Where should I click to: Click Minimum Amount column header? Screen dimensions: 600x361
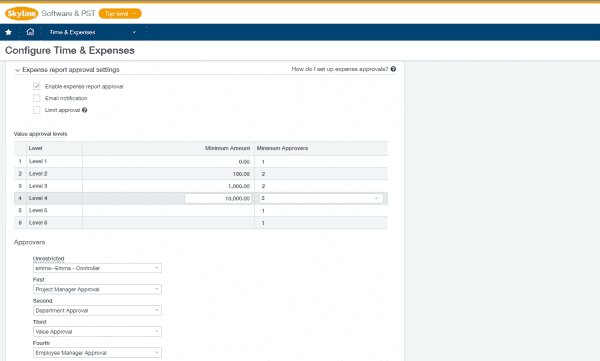point(168,148)
